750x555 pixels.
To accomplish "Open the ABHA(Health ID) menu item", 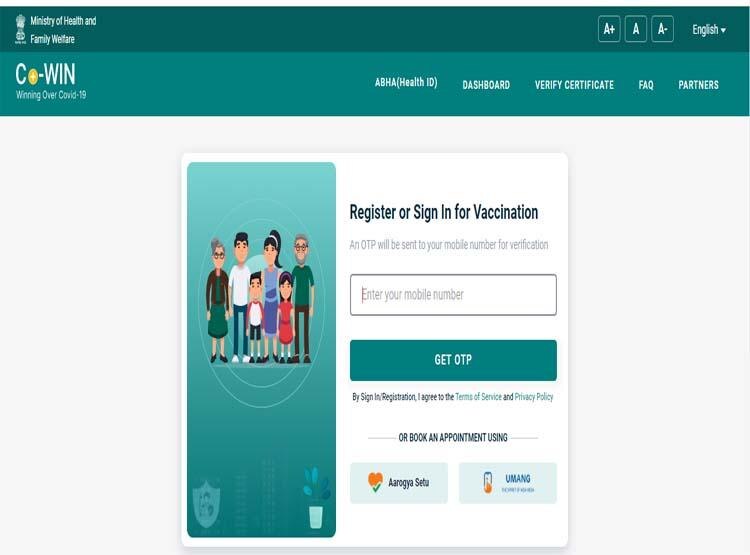I will pos(406,82).
